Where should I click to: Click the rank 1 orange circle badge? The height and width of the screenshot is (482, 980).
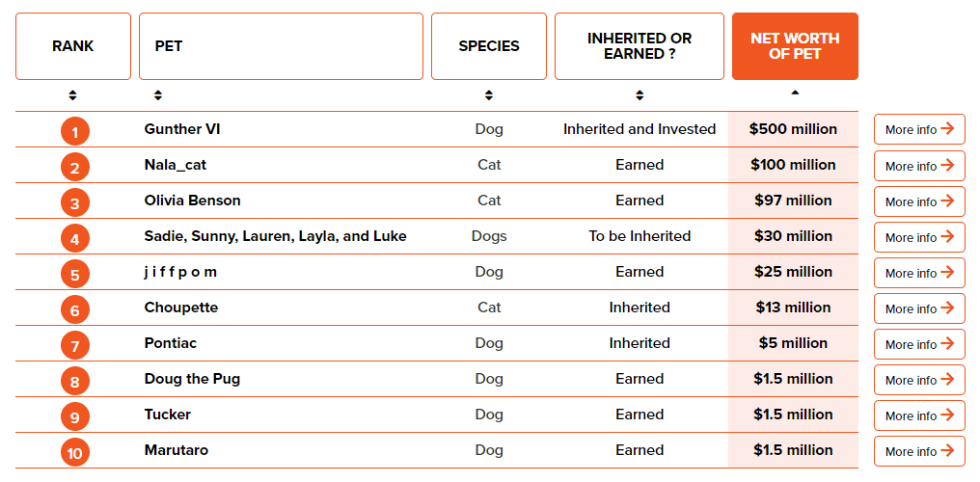pyautogui.click(x=75, y=131)
